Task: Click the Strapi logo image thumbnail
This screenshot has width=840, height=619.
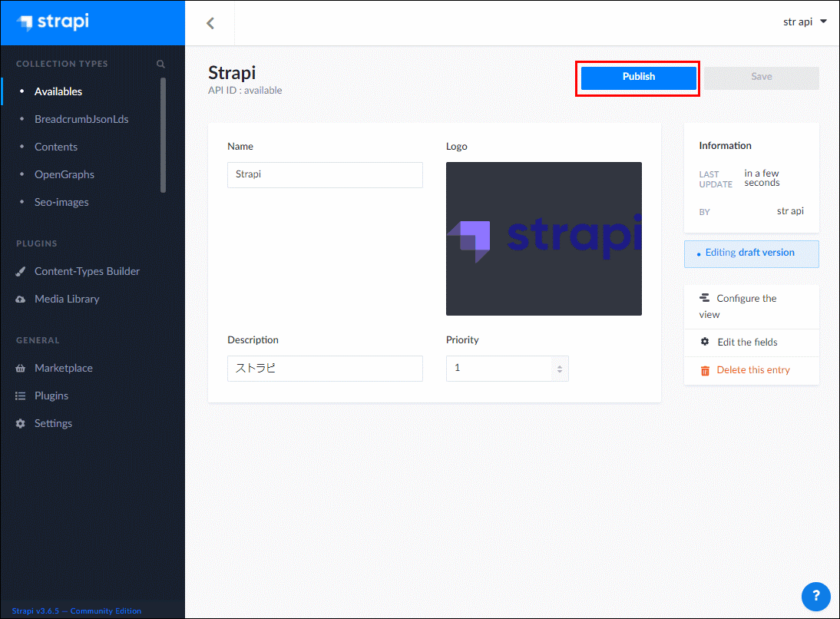Action: pos(544,239)
